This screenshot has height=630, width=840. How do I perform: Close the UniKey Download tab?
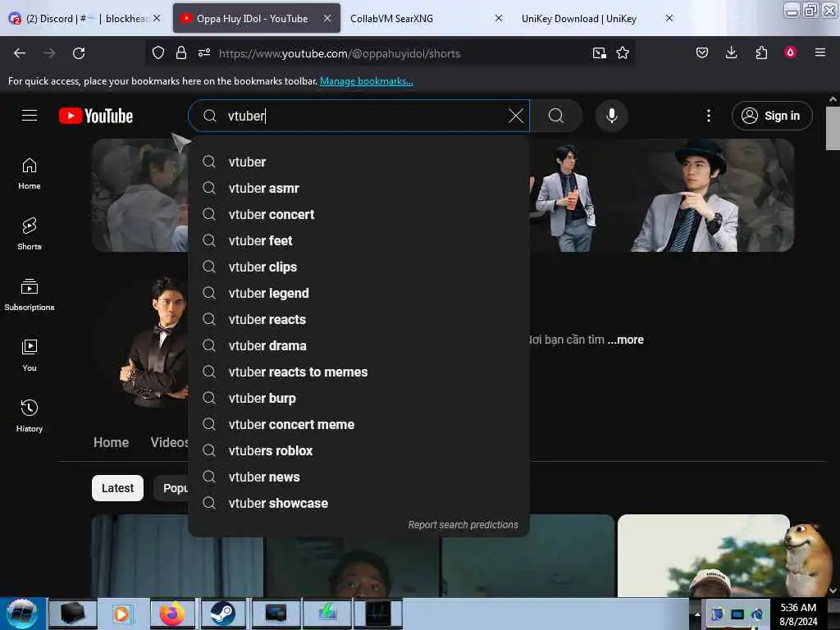click(669, 18)
